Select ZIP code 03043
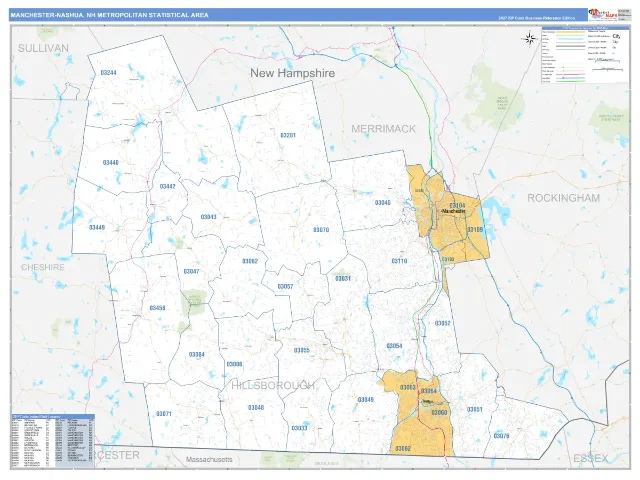The height and width of the screenshot is (480, 640). pos(209,217)
